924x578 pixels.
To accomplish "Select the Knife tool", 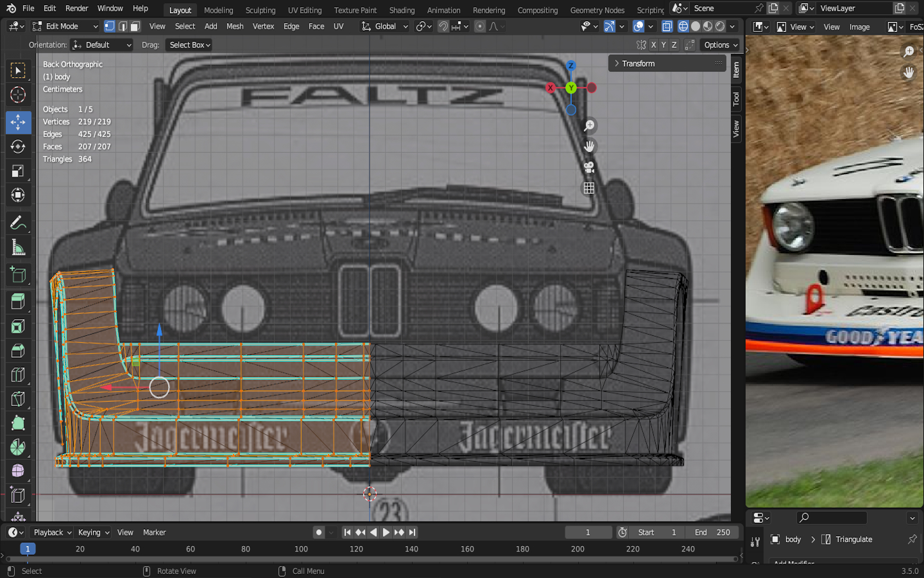I will click(18, 399).
